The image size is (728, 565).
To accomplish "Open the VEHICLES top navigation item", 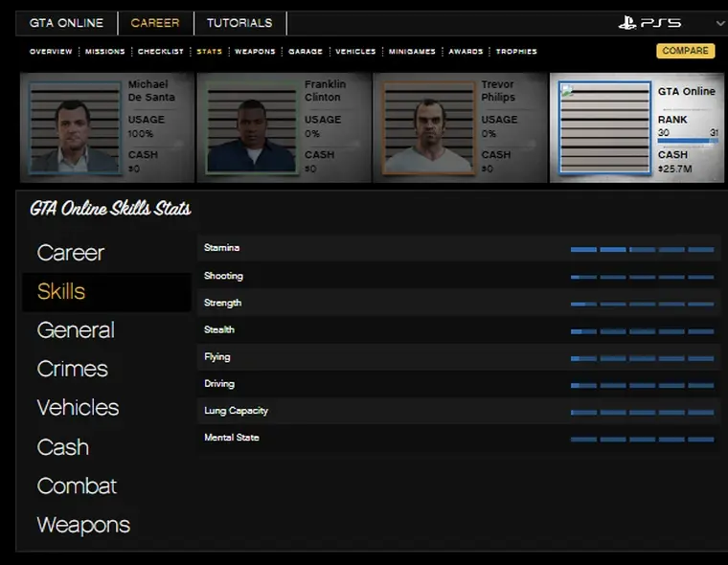I will pos(355,52).
